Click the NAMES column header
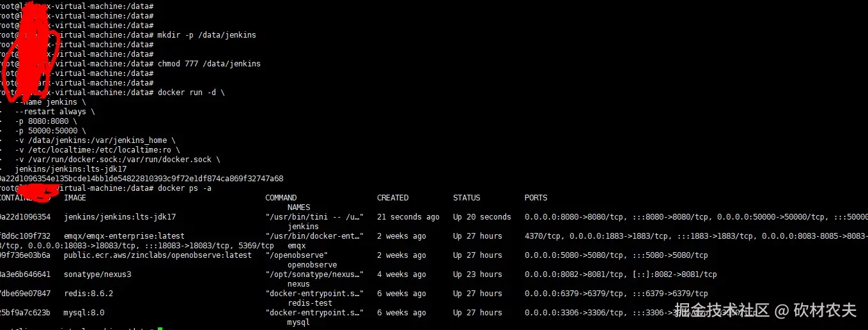This screenshot has height=330, width=868. coord(298,207)
